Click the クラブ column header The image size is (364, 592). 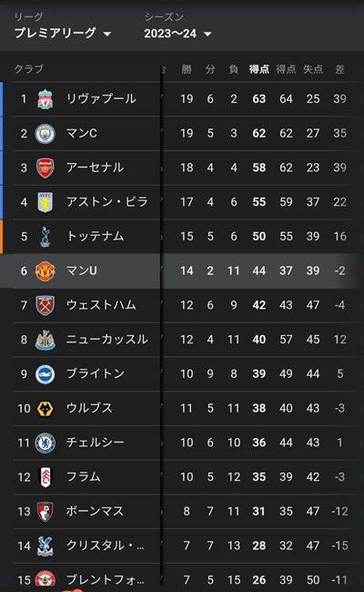[x=29, y=69]
